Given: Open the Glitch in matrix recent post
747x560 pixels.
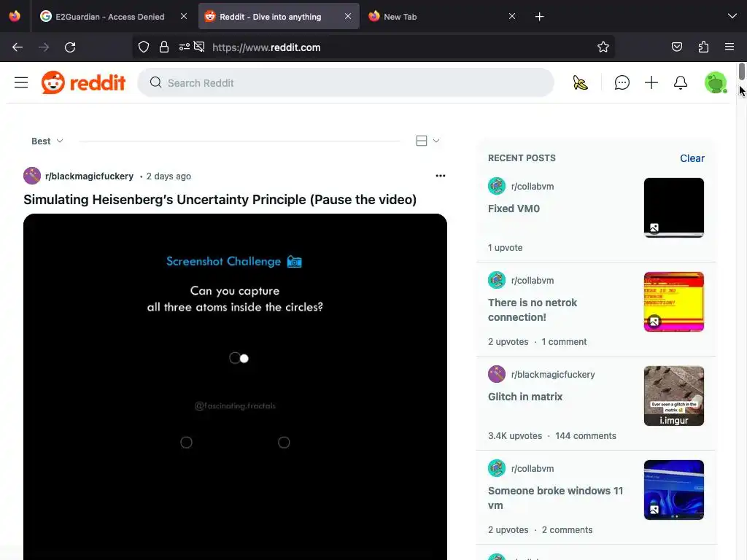Looking at the screenshot, I should 525,397.
